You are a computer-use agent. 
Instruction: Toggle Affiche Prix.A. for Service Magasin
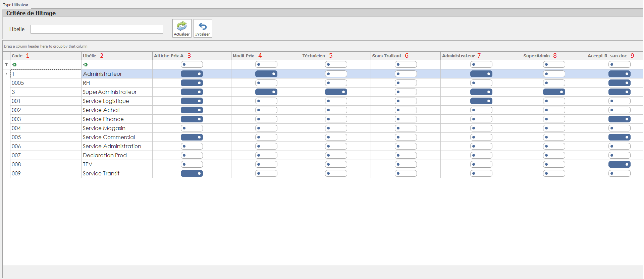coord(192,128)
